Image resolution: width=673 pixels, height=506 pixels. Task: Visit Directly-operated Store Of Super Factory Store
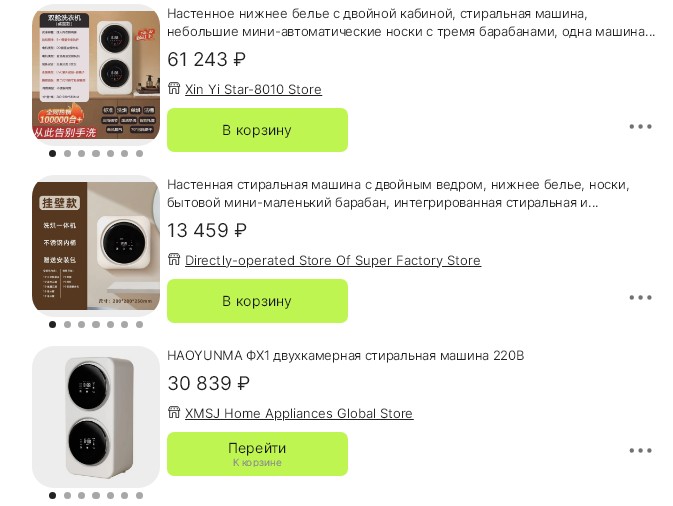(333, 261)
